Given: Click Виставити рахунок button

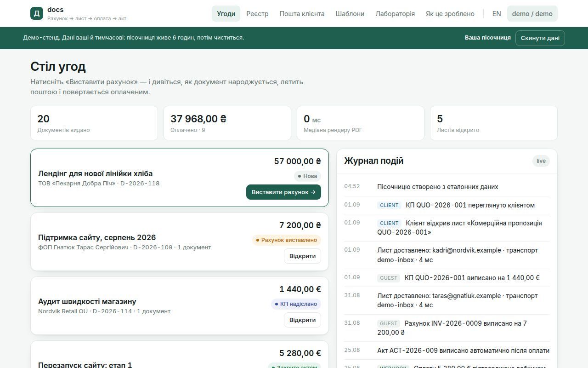Looking at the screenshot, I should coord(283,192).
